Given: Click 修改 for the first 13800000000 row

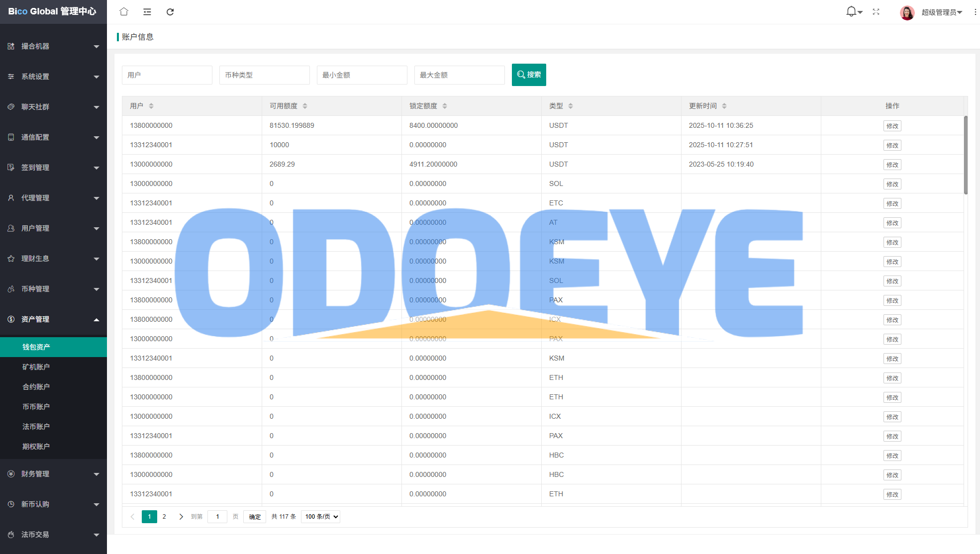Looking at the screenshot, I should (x=892, y=126).
